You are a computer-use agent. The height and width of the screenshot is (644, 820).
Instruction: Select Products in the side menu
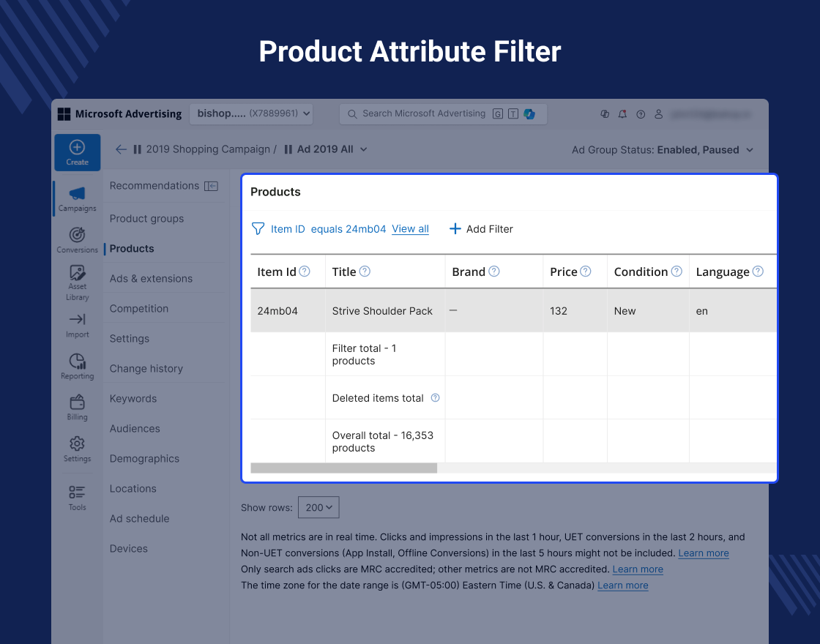(x=132, y=249)
